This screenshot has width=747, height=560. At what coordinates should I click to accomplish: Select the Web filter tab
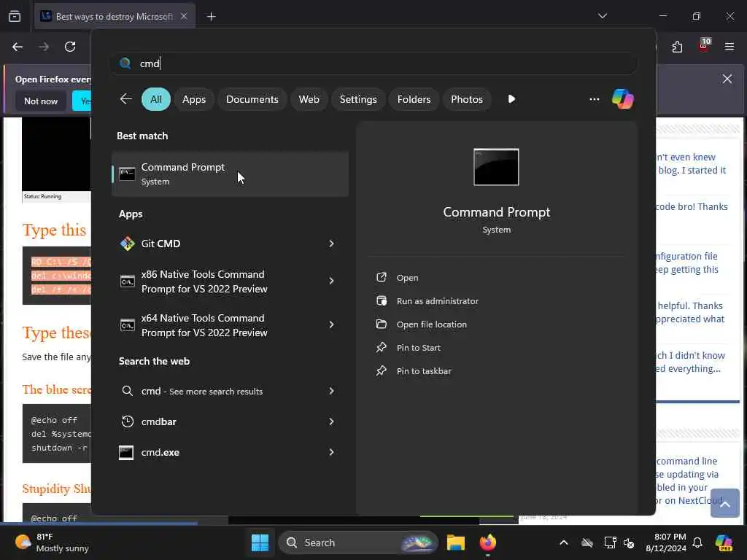point(309,99)
